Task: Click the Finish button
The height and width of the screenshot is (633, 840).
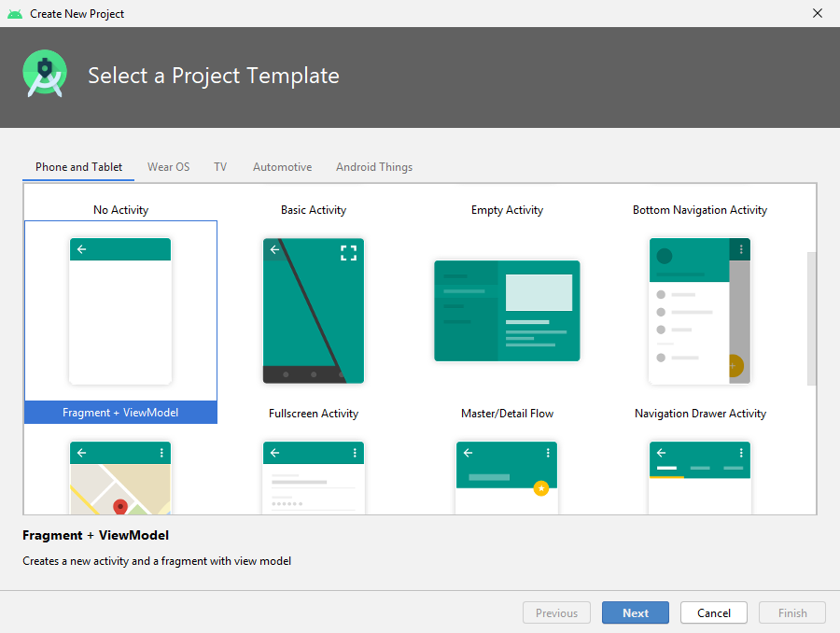Action: click(792, 613)
